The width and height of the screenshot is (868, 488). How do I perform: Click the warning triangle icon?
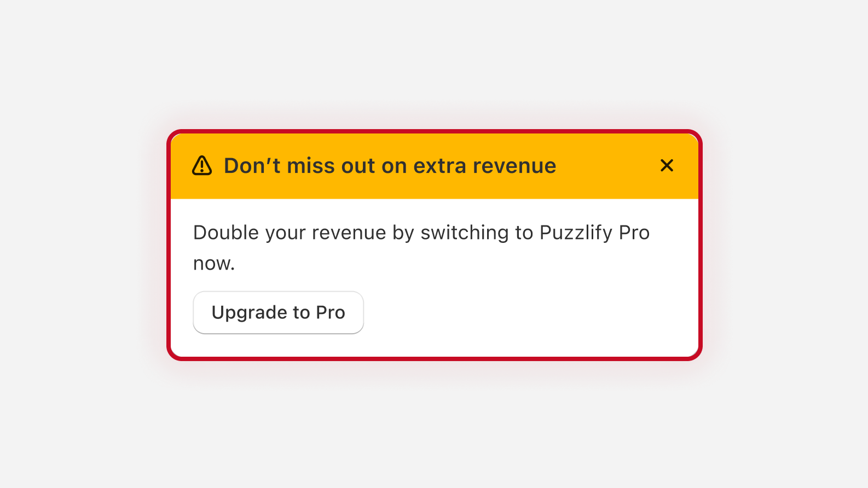tap(202, 165)
